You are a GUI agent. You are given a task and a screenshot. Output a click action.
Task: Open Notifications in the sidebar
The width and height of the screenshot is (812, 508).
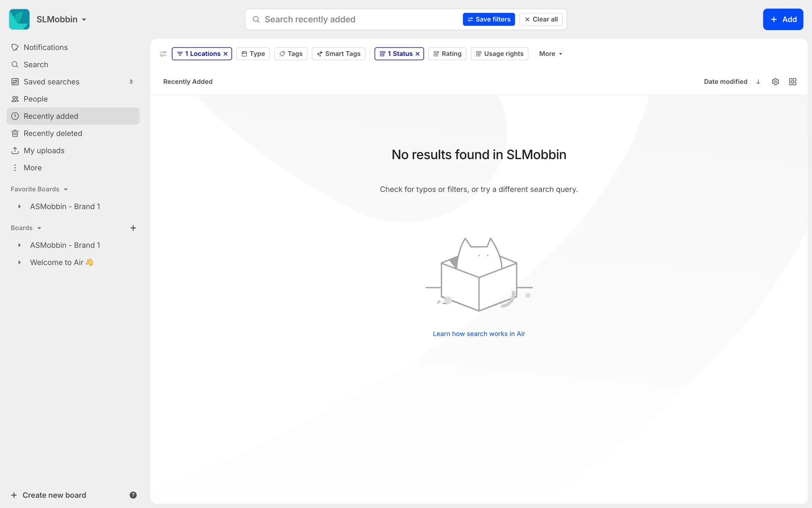tap(46, 47)
